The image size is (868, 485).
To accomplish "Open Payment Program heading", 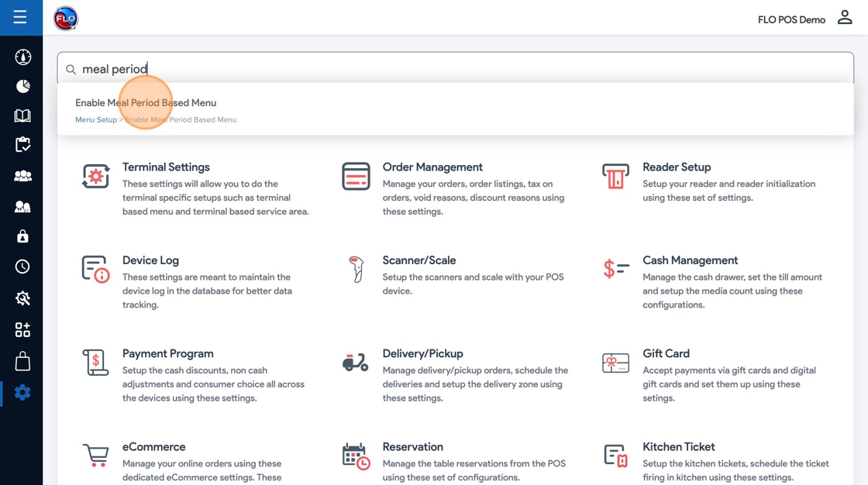I will (x=167, y=353).
